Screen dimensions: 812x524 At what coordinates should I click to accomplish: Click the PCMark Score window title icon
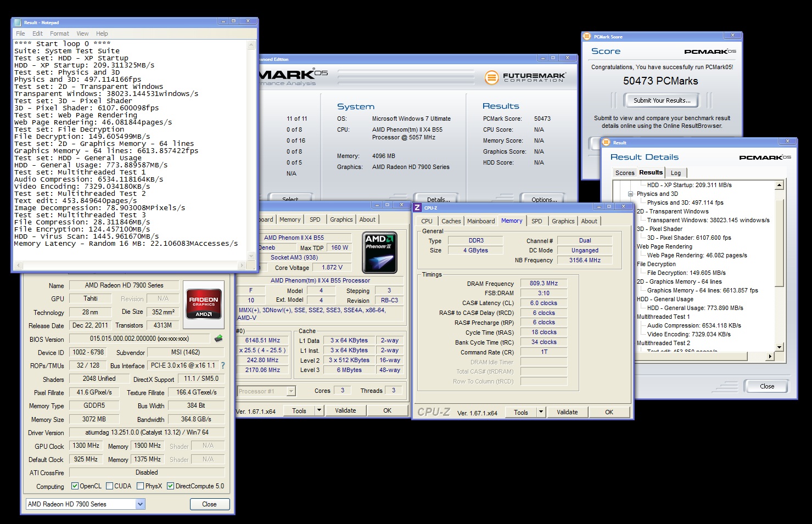588,37
